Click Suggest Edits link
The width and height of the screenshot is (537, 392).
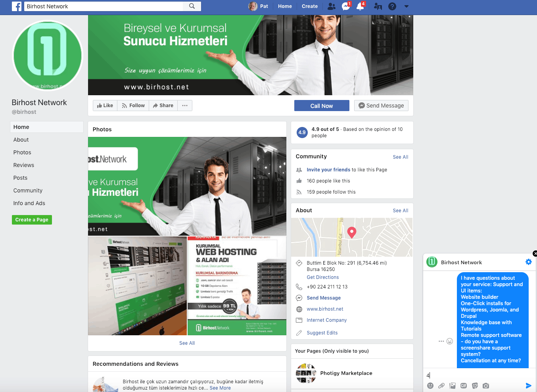[x=322, y=333]
